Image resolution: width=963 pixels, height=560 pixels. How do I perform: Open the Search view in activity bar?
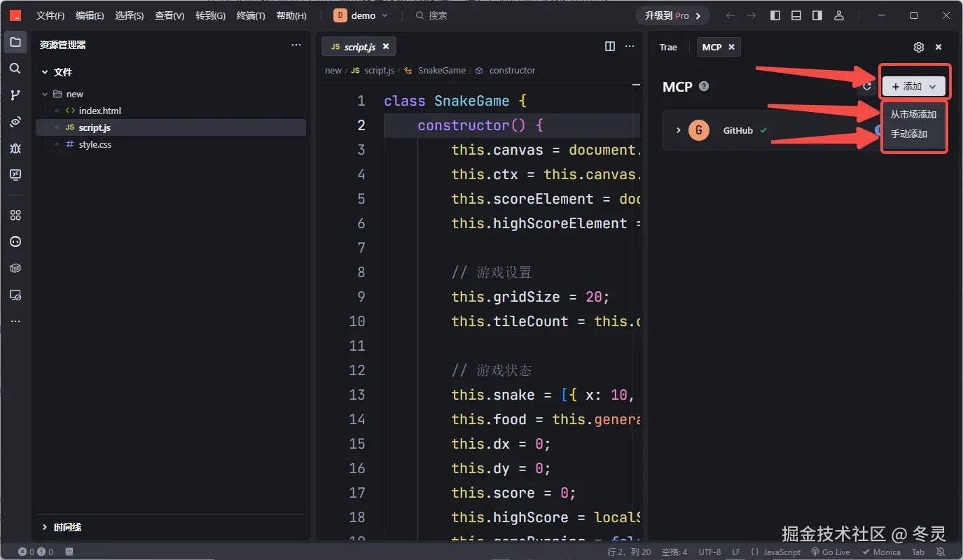tap(15, 69)
